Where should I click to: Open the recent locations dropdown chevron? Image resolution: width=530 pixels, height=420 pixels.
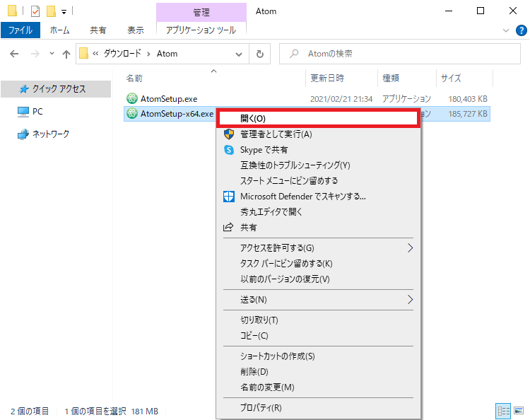[x=51, y=54]
